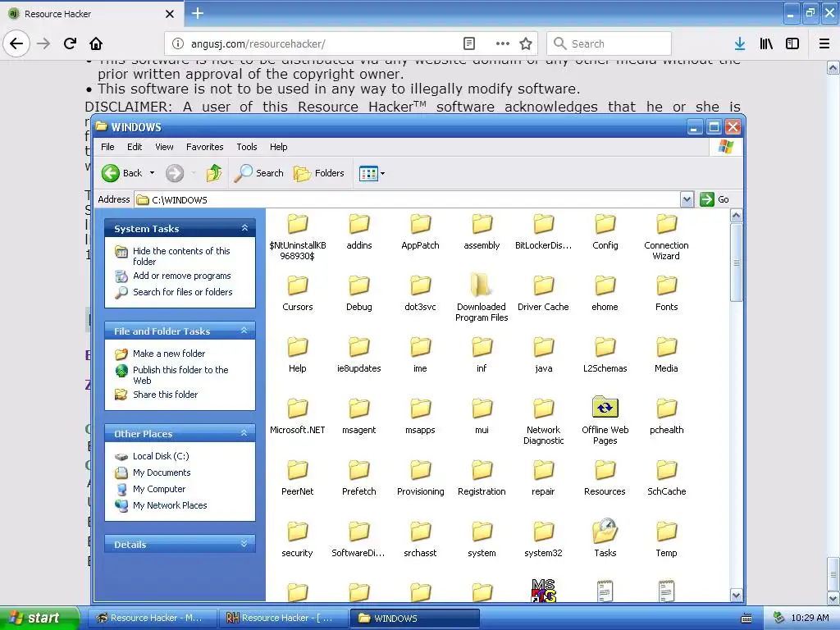
Task: Open My Network Places link
Action: 170,505
